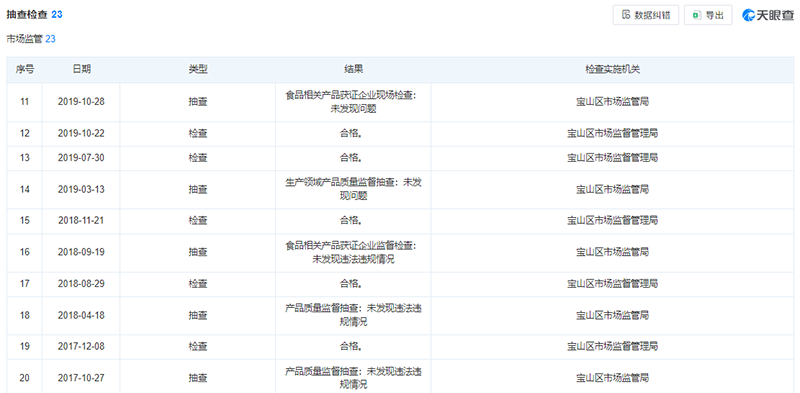
Task: Click 宝山区市场监督管理局 in row 17
Action: pyautogui.click(x=612, y=284)
